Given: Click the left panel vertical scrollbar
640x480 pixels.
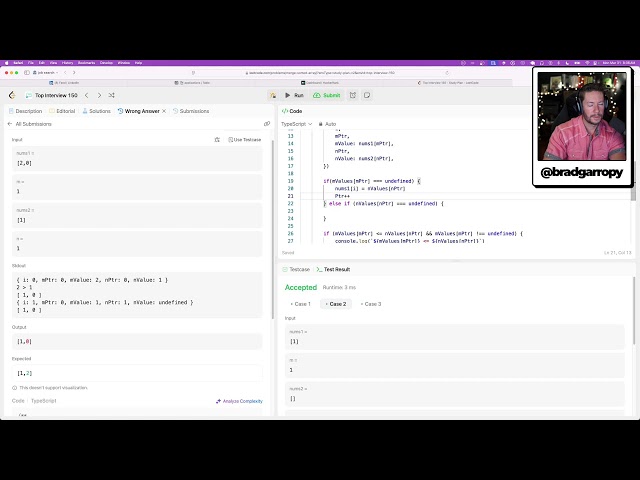Looking at the screenshot, I should pos(272,229).
